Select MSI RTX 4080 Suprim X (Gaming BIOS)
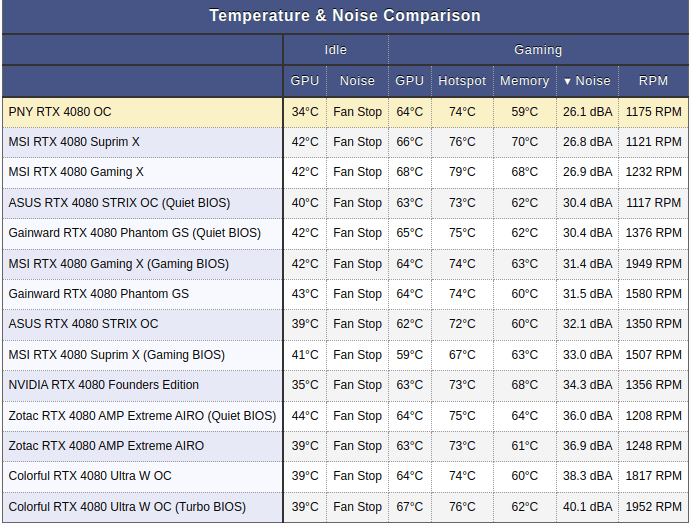The image size is (691, 527). [116, 355]
